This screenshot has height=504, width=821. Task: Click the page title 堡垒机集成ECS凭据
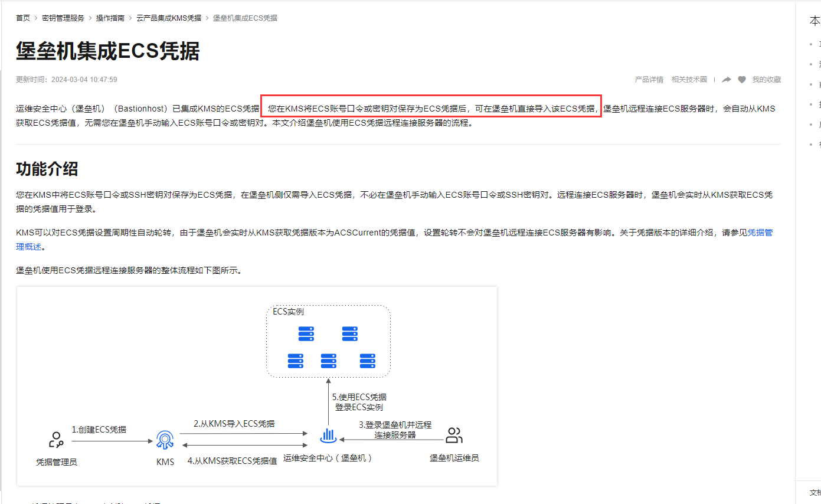coord(107,51)
